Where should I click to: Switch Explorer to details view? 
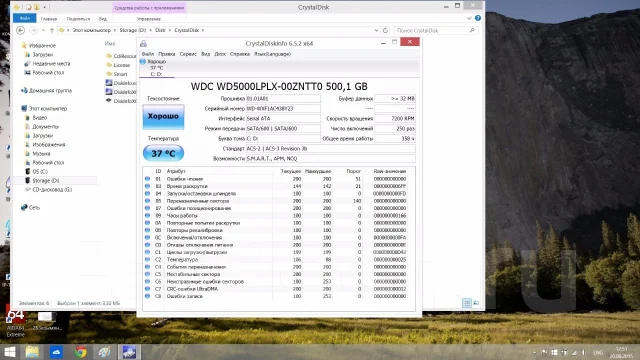point(467,303)
